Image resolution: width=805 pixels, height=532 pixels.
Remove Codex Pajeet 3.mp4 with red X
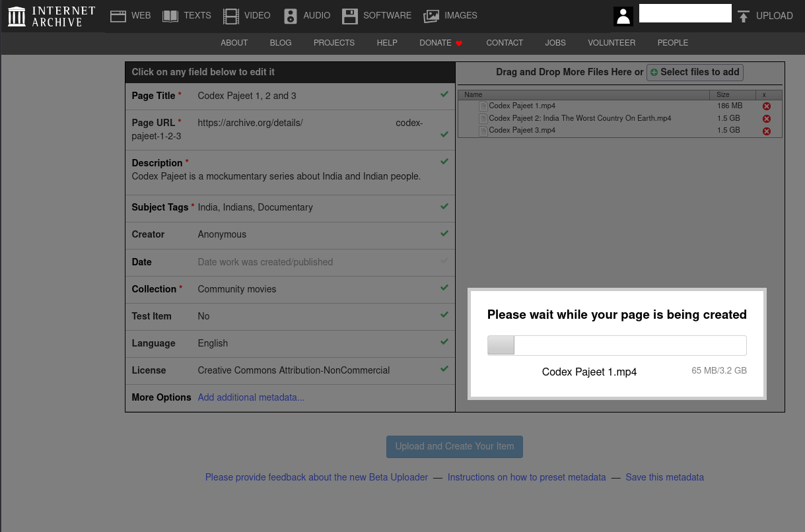(x=767, y=131)
